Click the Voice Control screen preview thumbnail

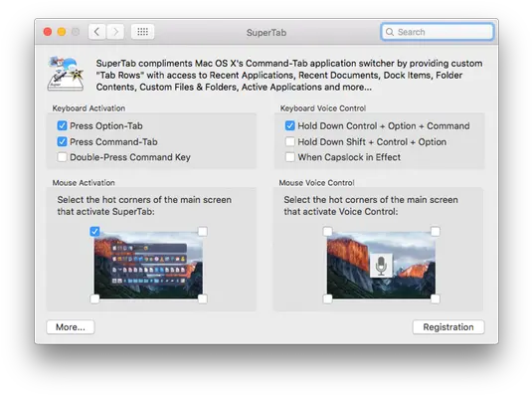coord(382,266)
